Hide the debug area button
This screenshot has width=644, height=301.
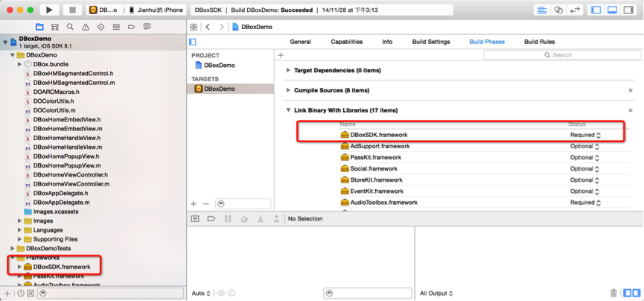[x=195, y=219]
